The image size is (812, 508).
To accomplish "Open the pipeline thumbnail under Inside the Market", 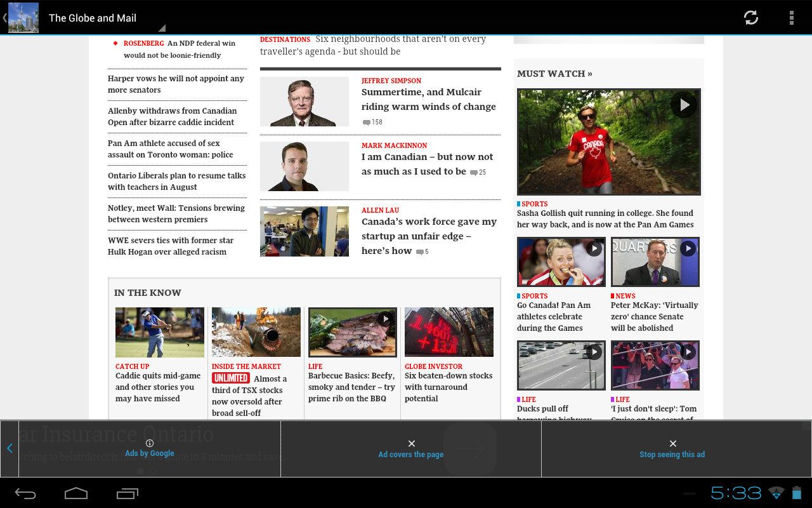I will coord(256,332).
